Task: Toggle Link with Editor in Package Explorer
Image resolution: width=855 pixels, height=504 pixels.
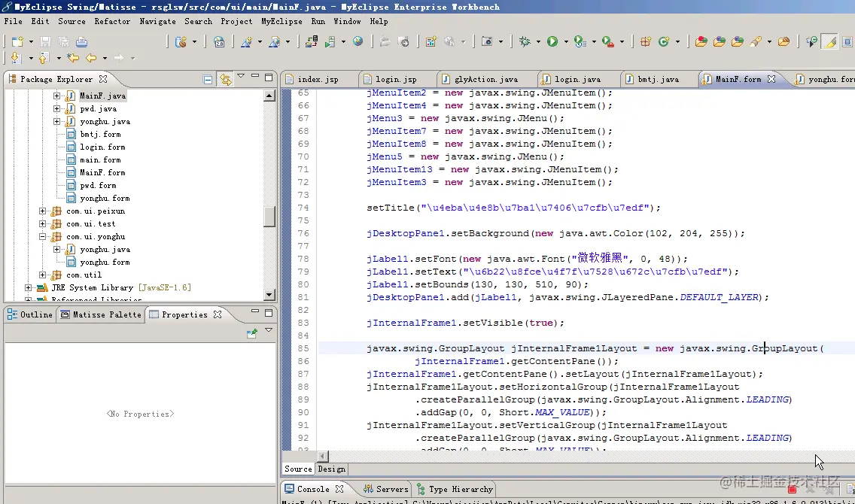Action: tap(224, 79)
